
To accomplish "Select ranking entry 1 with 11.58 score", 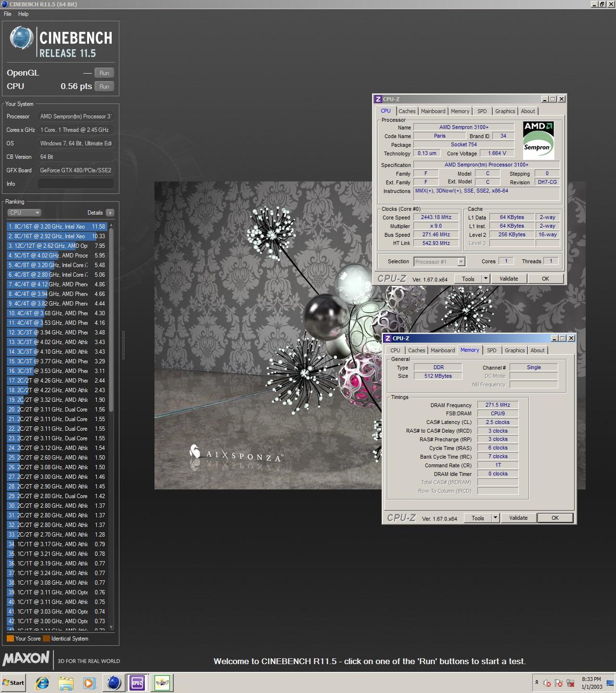I will pyautogui.click(x=57, y=227).
